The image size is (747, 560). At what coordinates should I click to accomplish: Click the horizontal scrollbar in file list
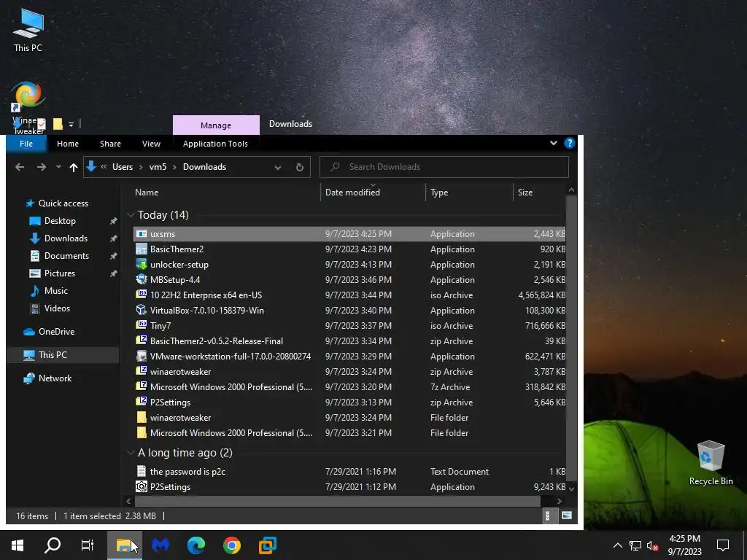338,501
